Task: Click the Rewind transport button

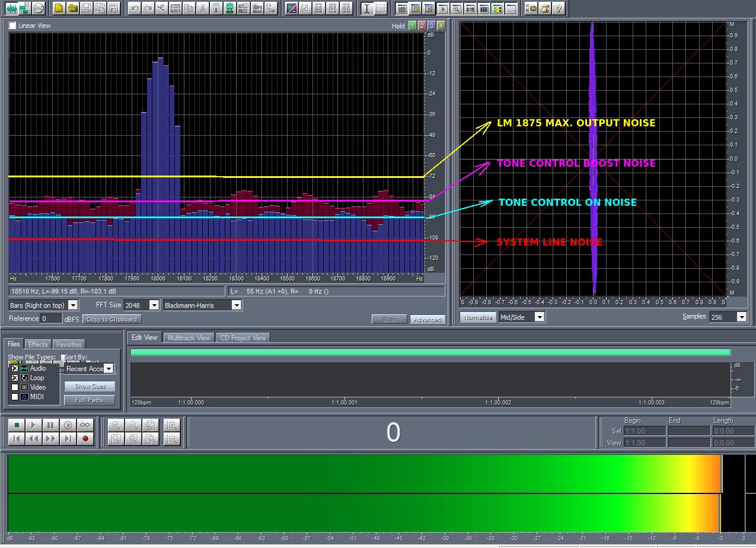Action: coord(34,438)
